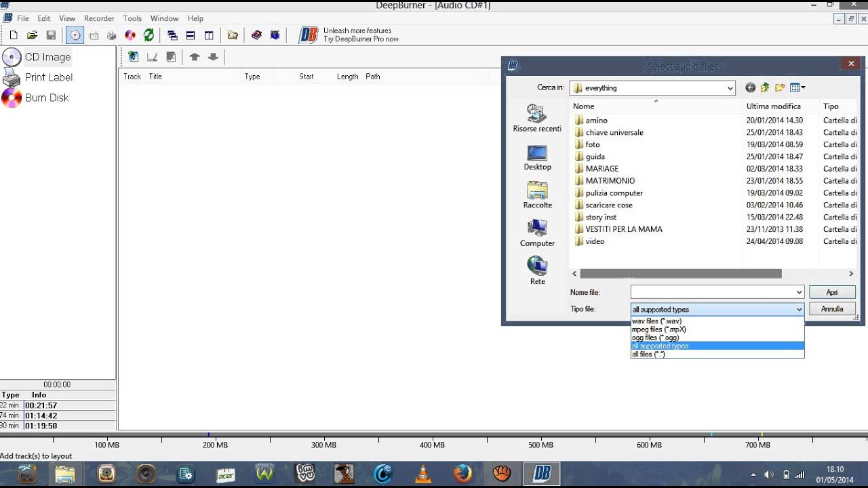Go to Risorse recenti in places bar
The height and width of the screenshot is (488, 868).
[537, 118]
